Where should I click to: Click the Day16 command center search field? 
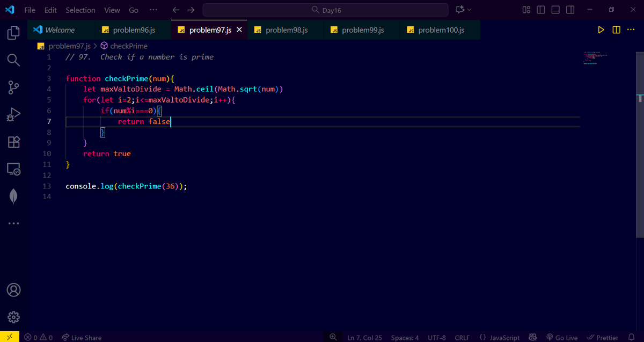(325, 10)
